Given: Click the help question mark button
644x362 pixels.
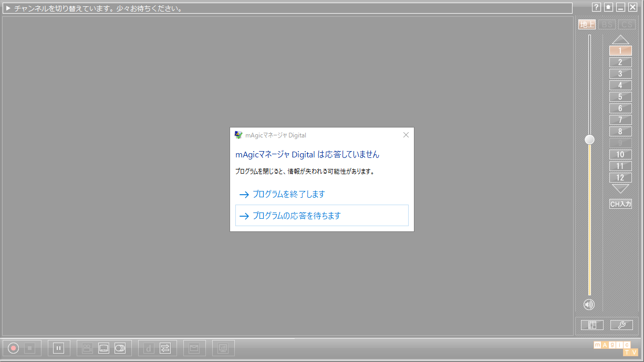Looking at the screenshot, I should click(596, 7).
